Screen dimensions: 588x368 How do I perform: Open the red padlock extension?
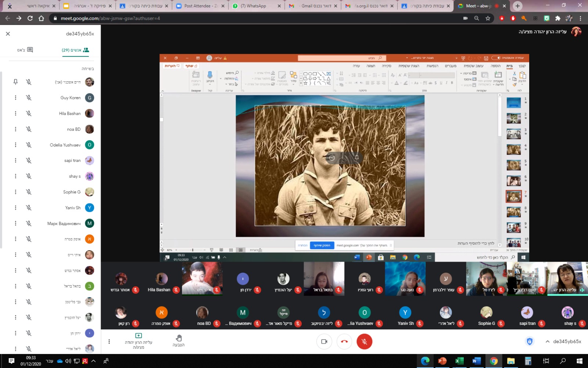pos(502,18)
